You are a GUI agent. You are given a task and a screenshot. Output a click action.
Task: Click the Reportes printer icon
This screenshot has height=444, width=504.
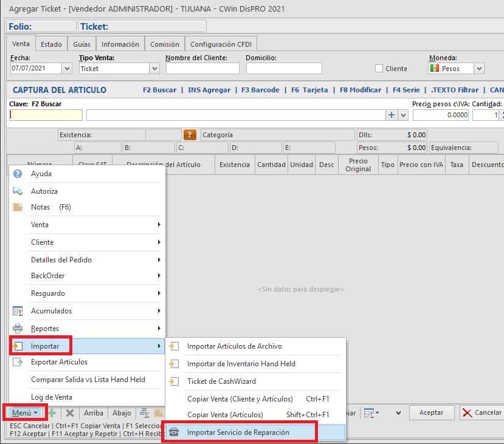pyautogui.click(x=18, y=329)
